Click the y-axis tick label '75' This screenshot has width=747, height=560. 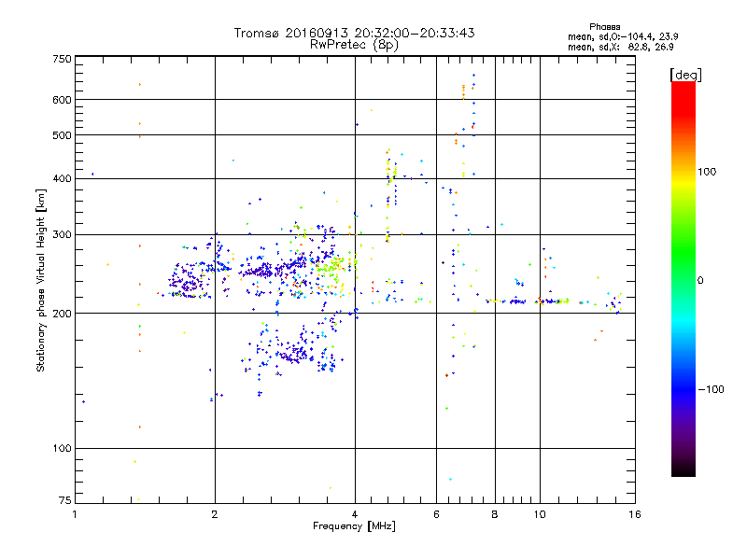point(65,500)
